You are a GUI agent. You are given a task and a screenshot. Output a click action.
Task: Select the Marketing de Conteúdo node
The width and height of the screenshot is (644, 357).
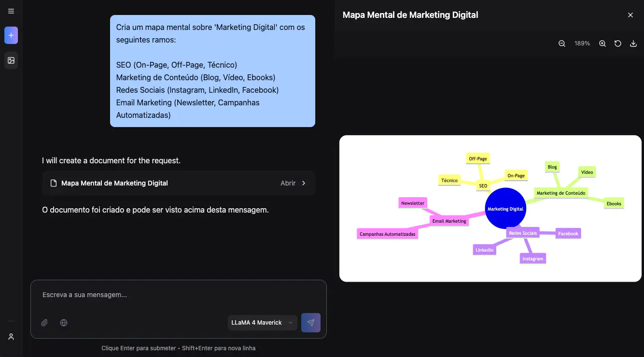click(561, 193)
